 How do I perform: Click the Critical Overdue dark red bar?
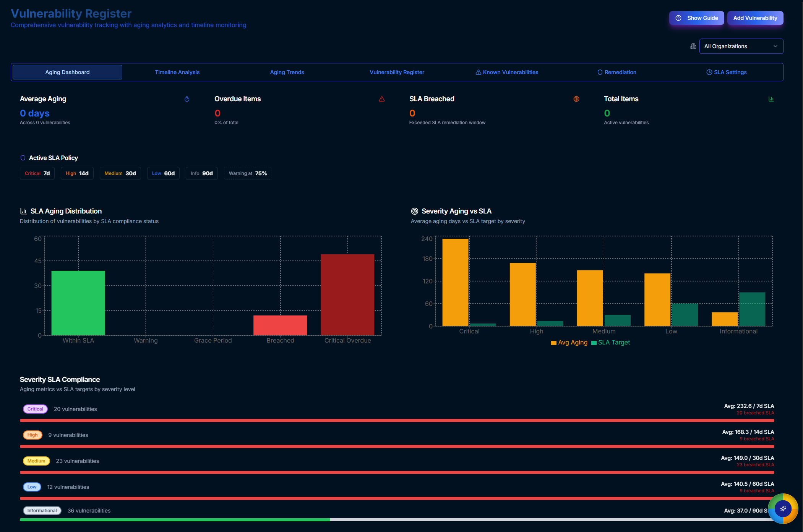coord(347,294)
